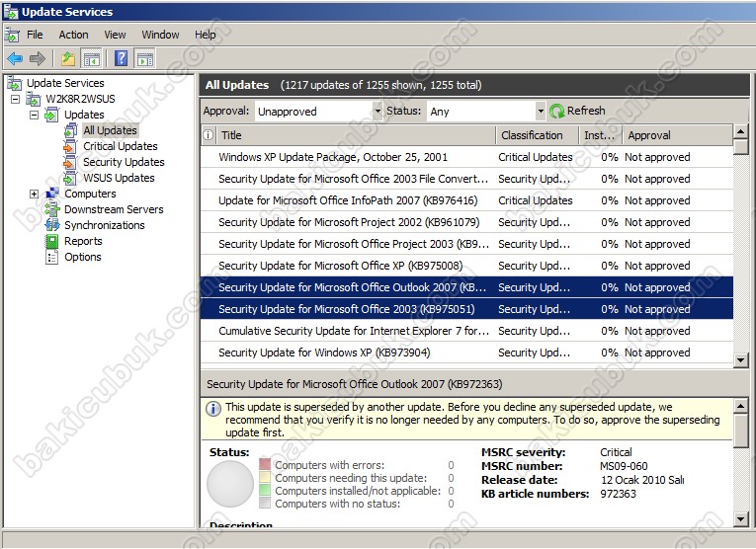Sort by the Inst... column header
The height and width of the screenshot is (549, 756).
click(600, 135)
